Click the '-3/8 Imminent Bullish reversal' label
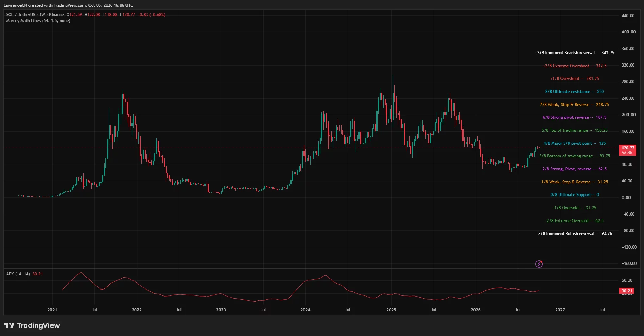 tap(575, 234)
